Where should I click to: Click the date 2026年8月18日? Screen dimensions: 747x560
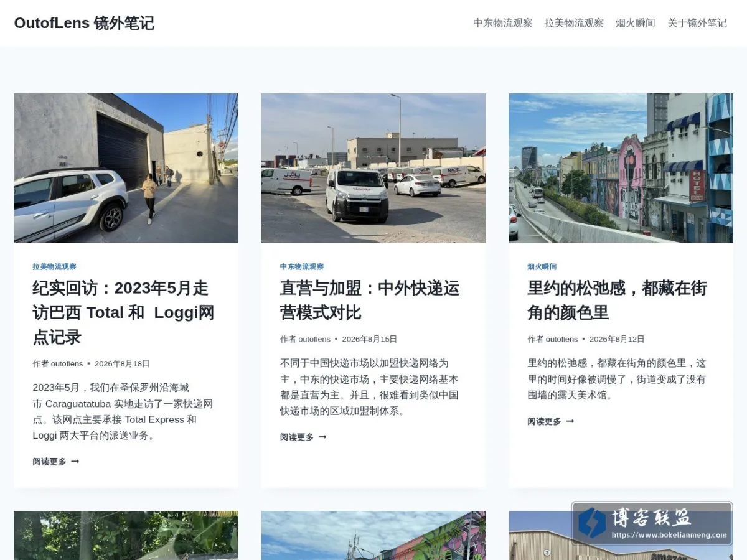[122, 363]
